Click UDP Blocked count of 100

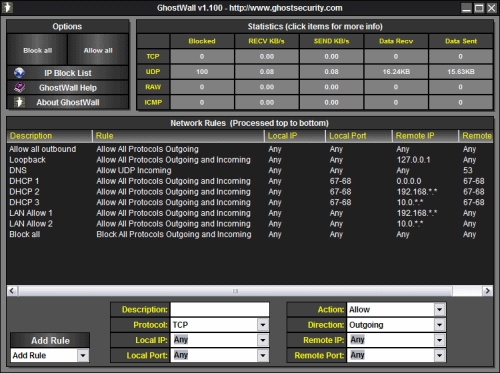pyautogui.click(x=202, y=72)
